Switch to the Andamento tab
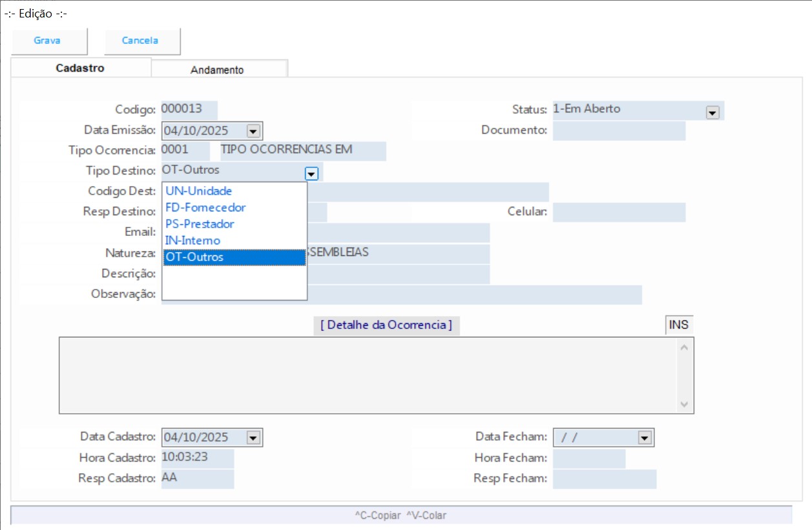The image size is (812, 530). pyautogui.click(x=218, y=70)
